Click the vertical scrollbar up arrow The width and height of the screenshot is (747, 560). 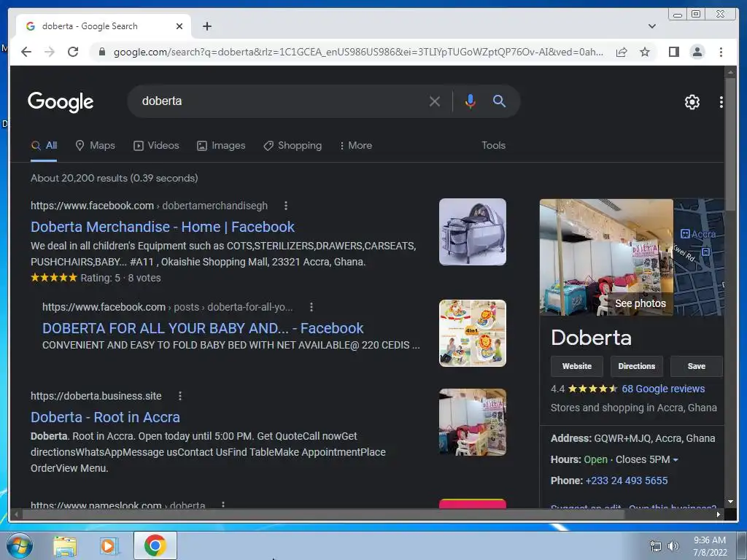click(x=730, y=72)
